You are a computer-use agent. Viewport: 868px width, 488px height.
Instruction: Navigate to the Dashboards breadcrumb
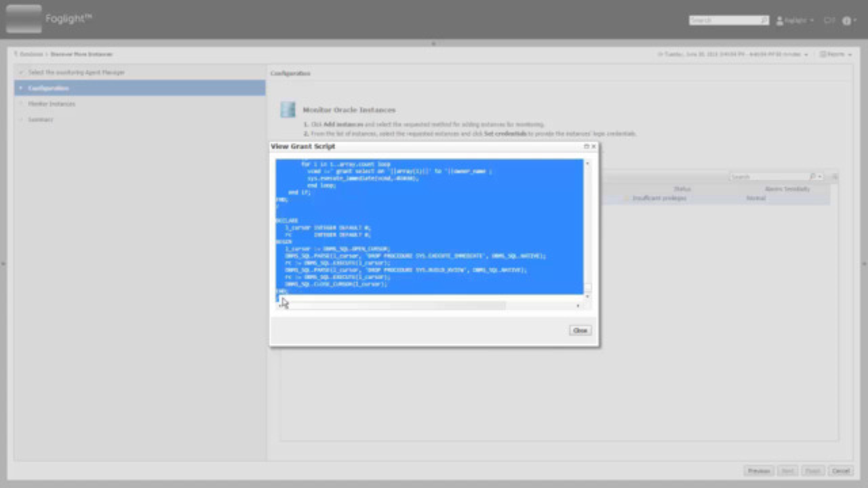point(31,54)
